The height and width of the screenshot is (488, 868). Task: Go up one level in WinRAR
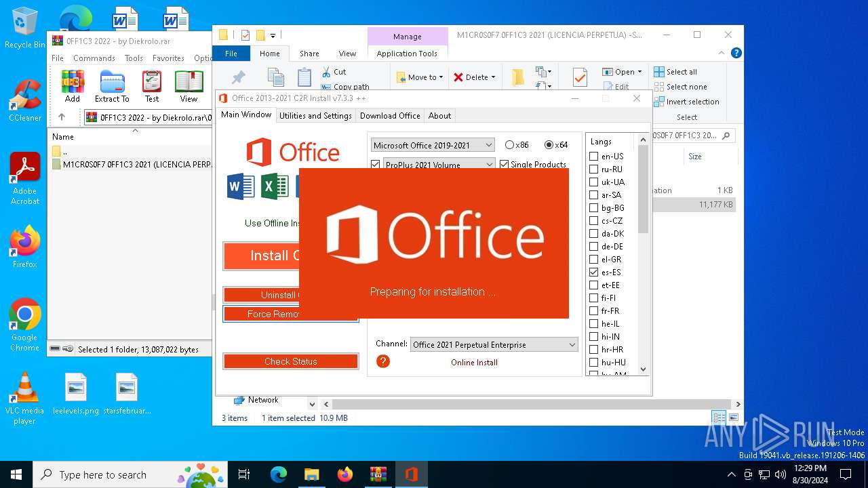(61, 117)
